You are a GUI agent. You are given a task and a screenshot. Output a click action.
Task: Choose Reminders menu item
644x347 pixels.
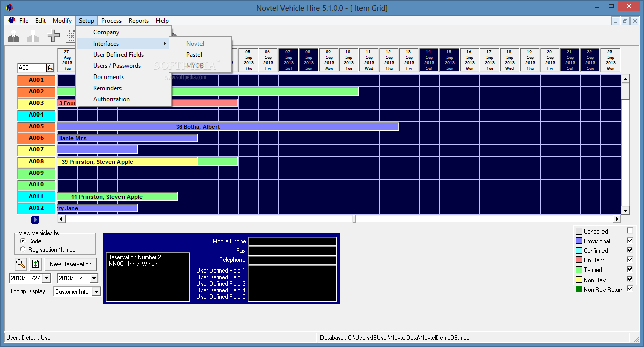pyautogui.click(x=124, y=88)
